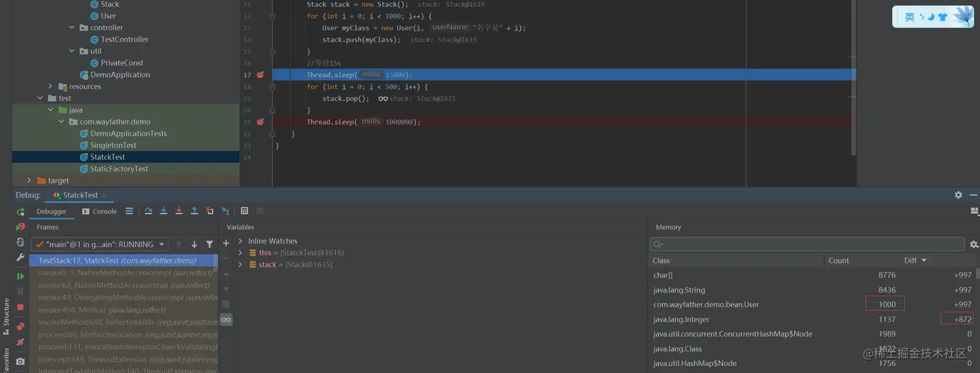Image resolution: width=980 pixels, height=373 pixels.
Task: Open the Memory panel gear settings
Action: click(974, 245)
